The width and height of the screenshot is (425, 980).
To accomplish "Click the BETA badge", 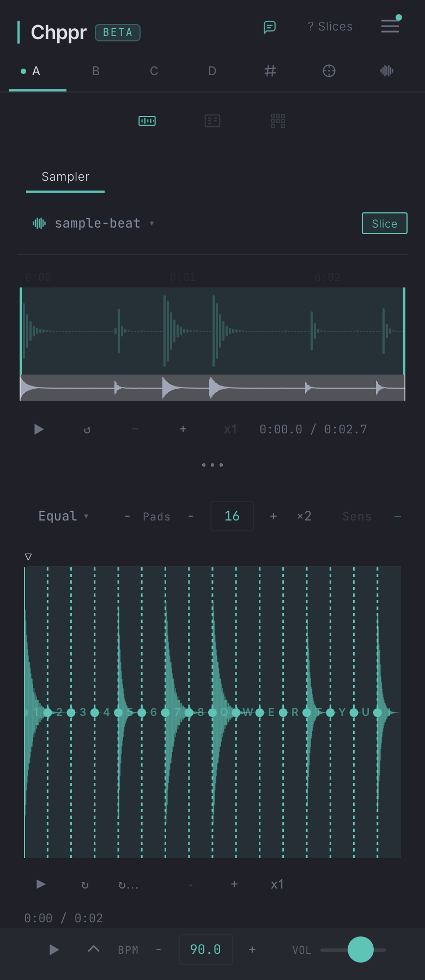I will coord(118,33).
